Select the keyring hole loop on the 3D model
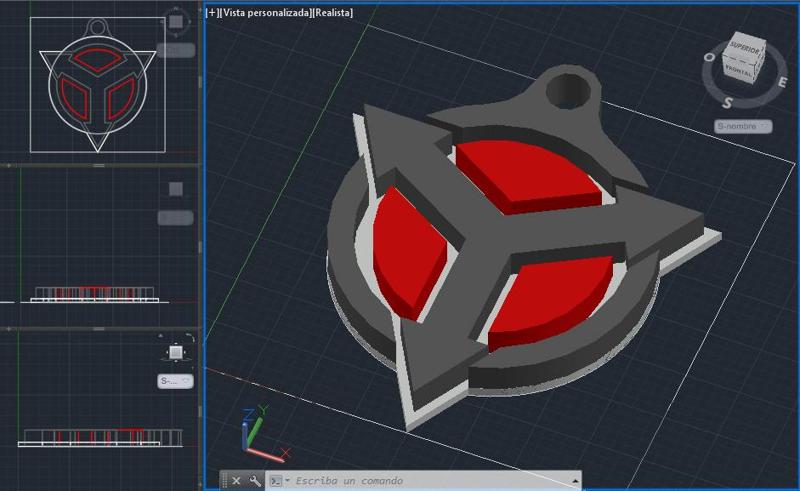 pyautogui.click(x=569, y=91)
